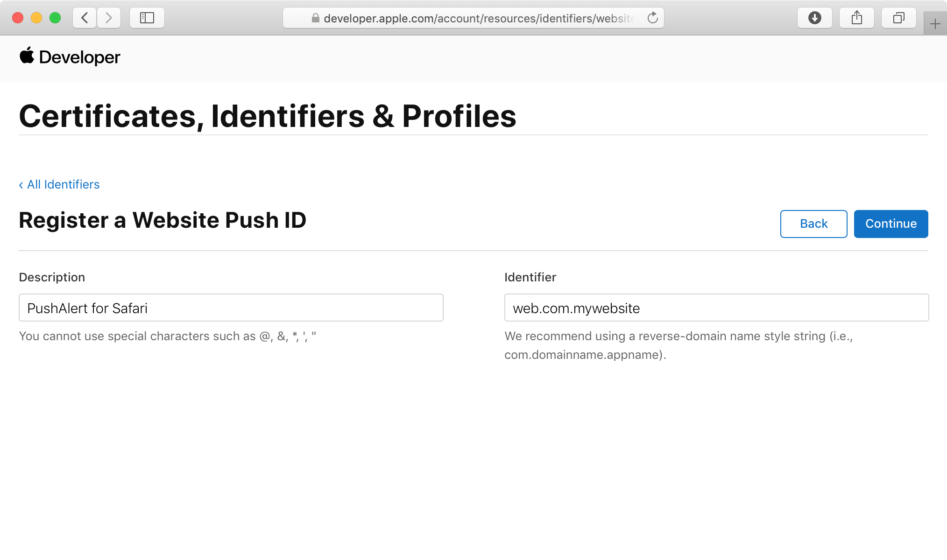The height and width of the screenshot is (560, 947).
Task: Click the Identifier text field
Action: (716, 308)
